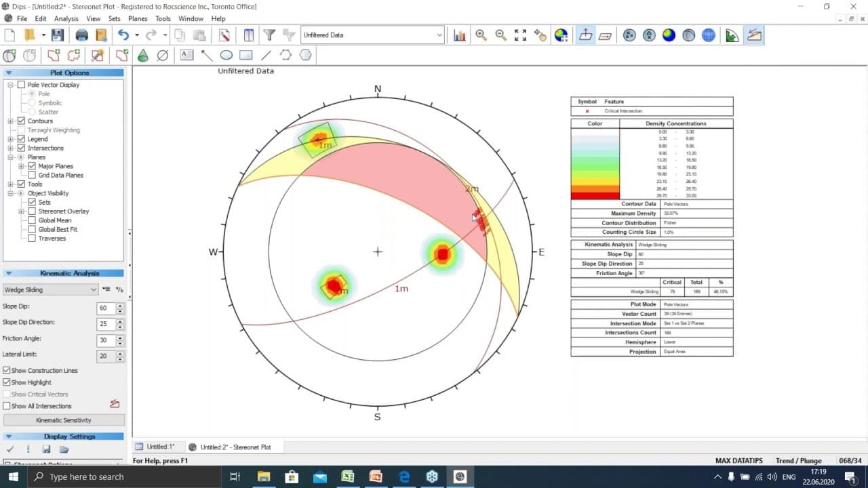Uncheck the Contours checkbox
868x488 pixels.
pyautogui.click(x=21, y=121)
